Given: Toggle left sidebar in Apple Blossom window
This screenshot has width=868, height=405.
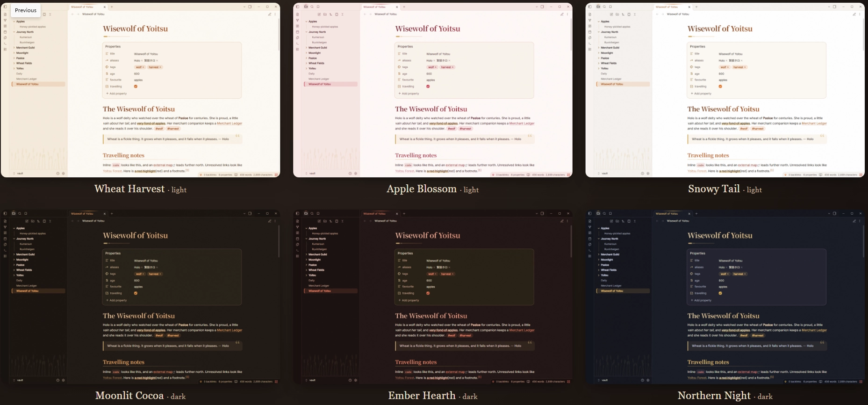Looking at the screenshot, I should pyautogui.click(x=297, y=7).
